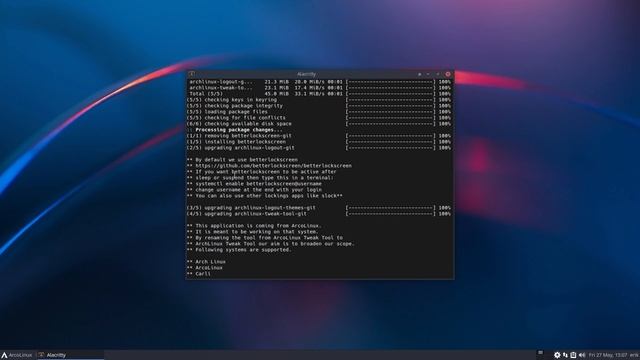Screen dimensions: 640x360
Task: Open the settings gear tray icon
Action: click(557, 355)
